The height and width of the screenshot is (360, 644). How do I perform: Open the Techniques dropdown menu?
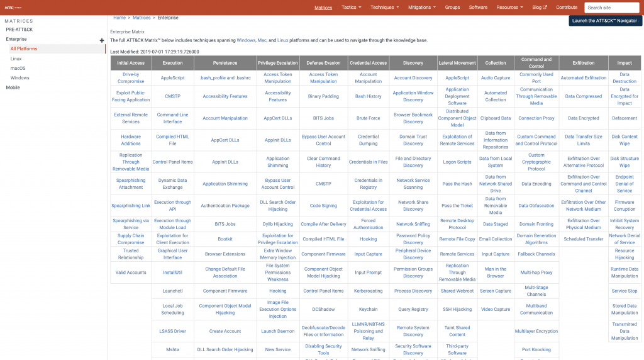pos(385,8)
